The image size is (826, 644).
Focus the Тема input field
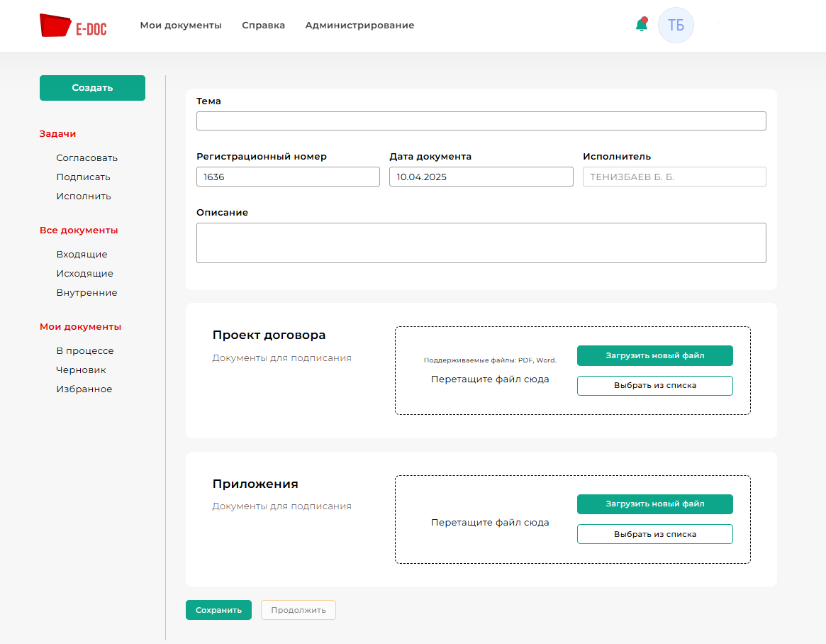(481, 121)
